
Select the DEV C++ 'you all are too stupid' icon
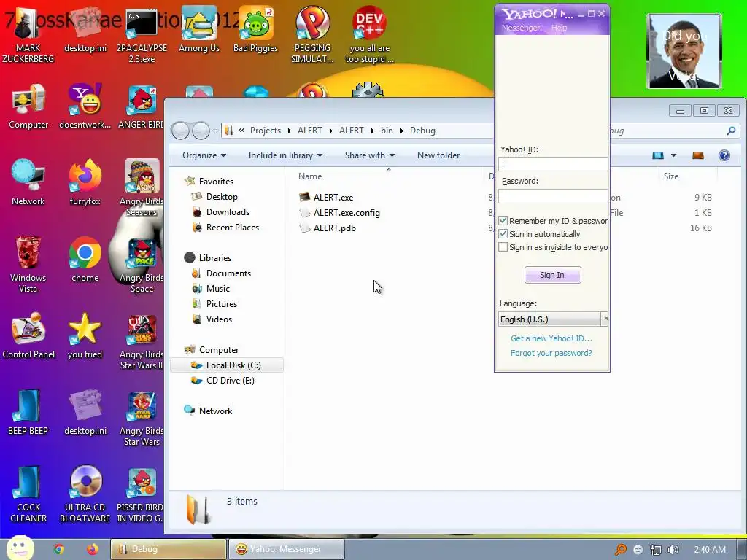(370, 36)
